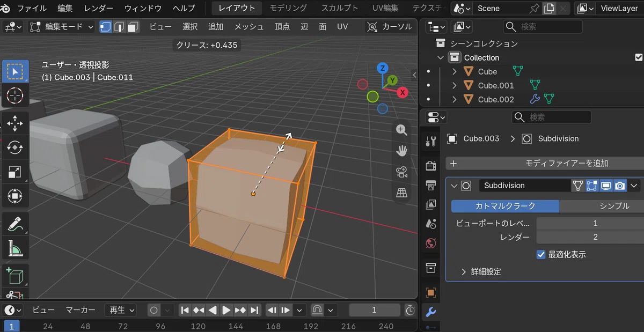Select the シンプル subdivision type
This screenshot has width=644, height=332.
[x=602, y=206]
